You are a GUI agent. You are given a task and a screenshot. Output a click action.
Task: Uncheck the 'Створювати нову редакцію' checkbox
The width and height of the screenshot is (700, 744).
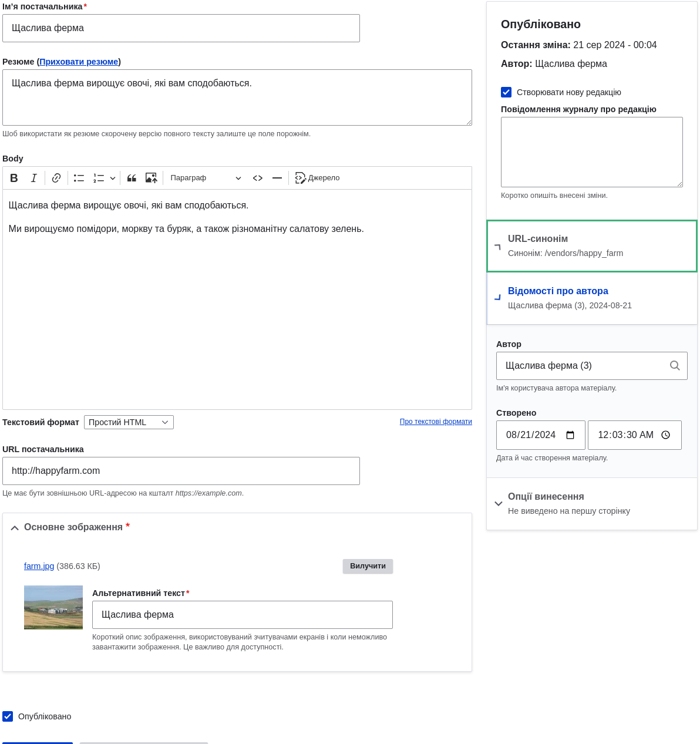pos(506,92)
